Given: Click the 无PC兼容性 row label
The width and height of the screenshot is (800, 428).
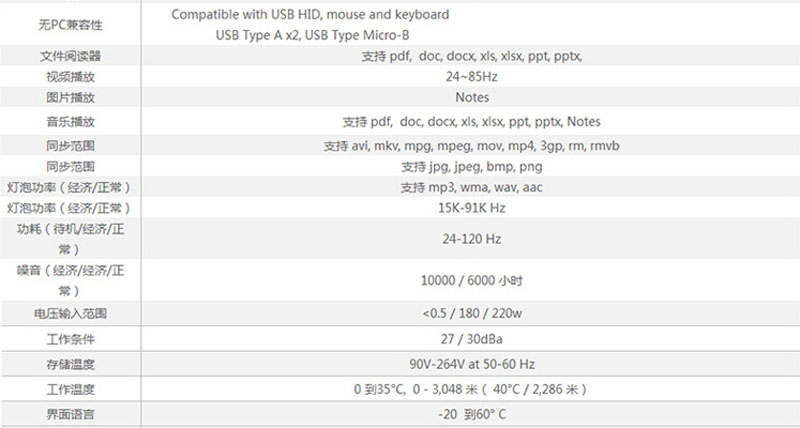Looking at the screenshot, I should click(x=69, y=24).
